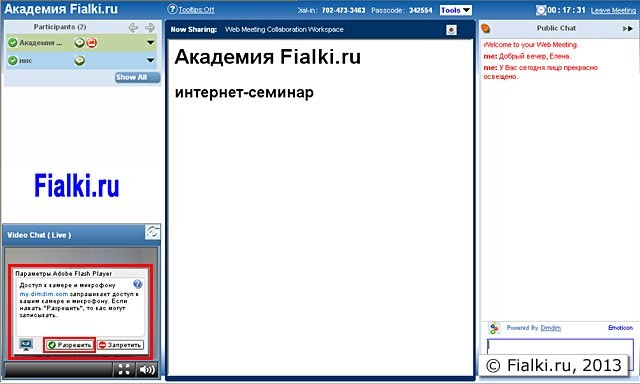The height and width of the screenshot is (384, 640).
Task: Toggle video chat fullscreen icon
Action: pyautogui.click(x=124, y=370)
